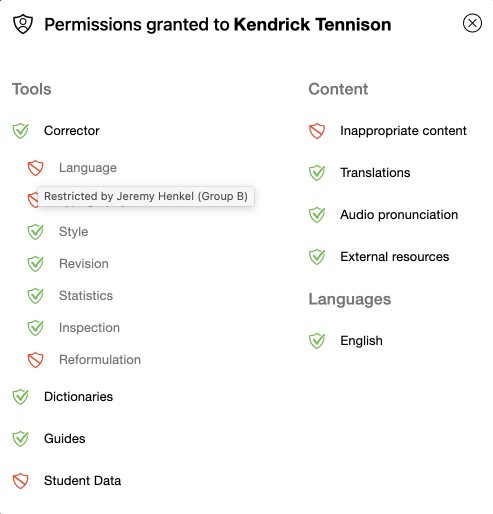Toggle the Revision permission shield
493x514 pixels.
point(35,264)
